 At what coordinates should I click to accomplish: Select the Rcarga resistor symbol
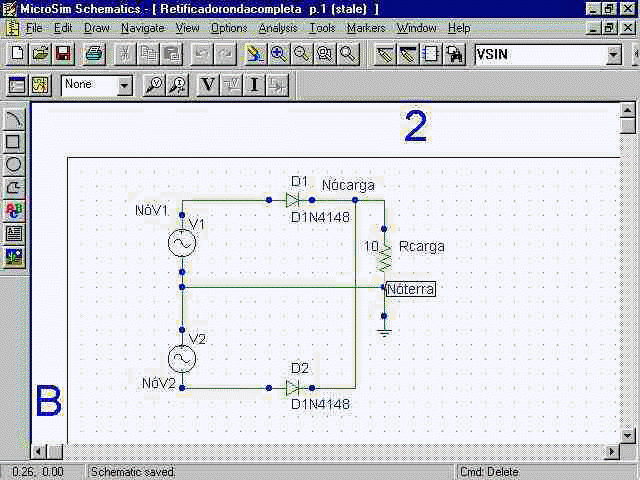pyautogui.click(x=384, y=256)
